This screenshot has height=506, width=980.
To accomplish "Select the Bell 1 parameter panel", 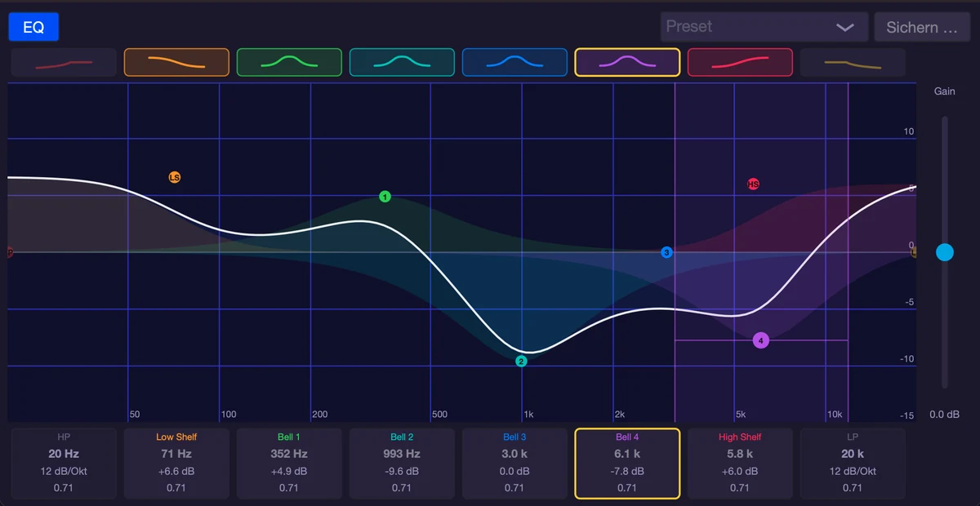I will (x=289, y=463).
